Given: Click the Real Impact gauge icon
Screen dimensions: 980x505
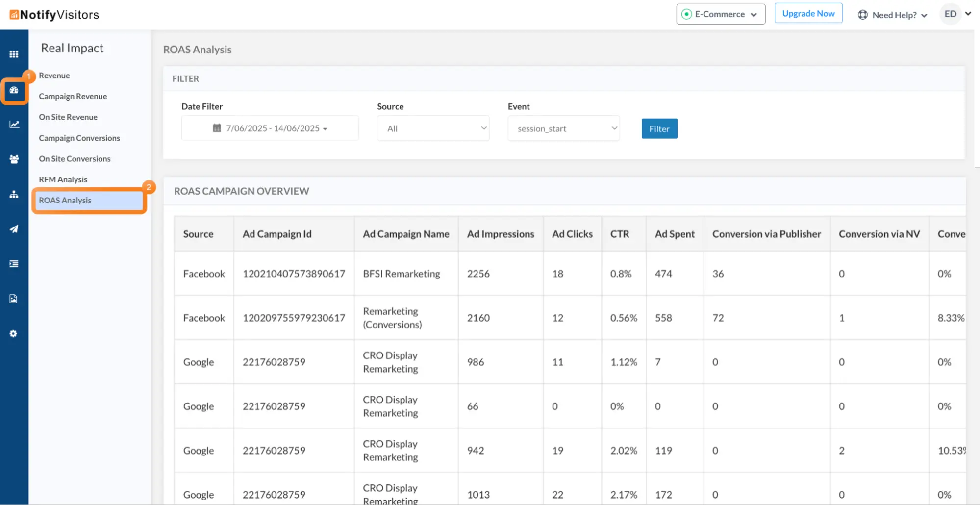Looking at the screenshot, I should click(x=14, y=90).
